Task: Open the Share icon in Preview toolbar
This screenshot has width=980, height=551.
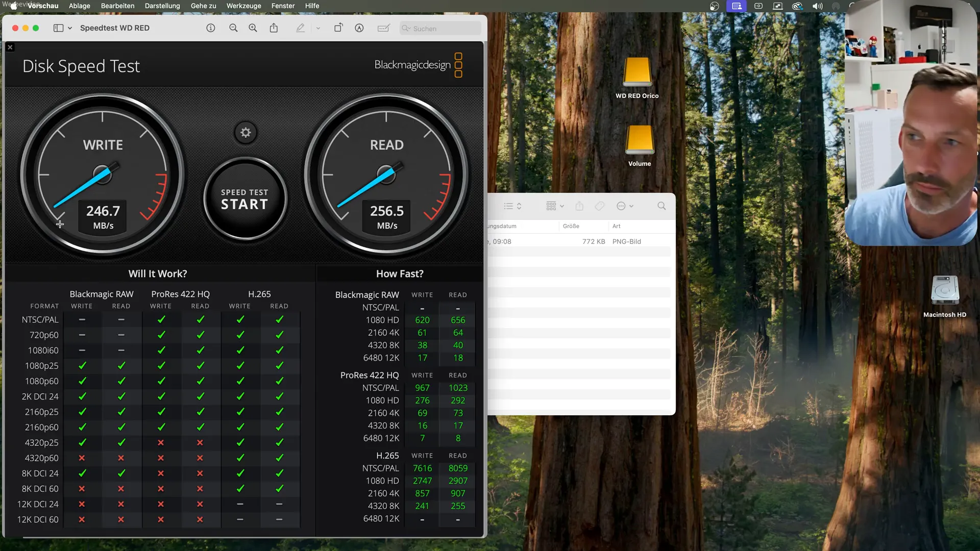Action: [274, 28]
